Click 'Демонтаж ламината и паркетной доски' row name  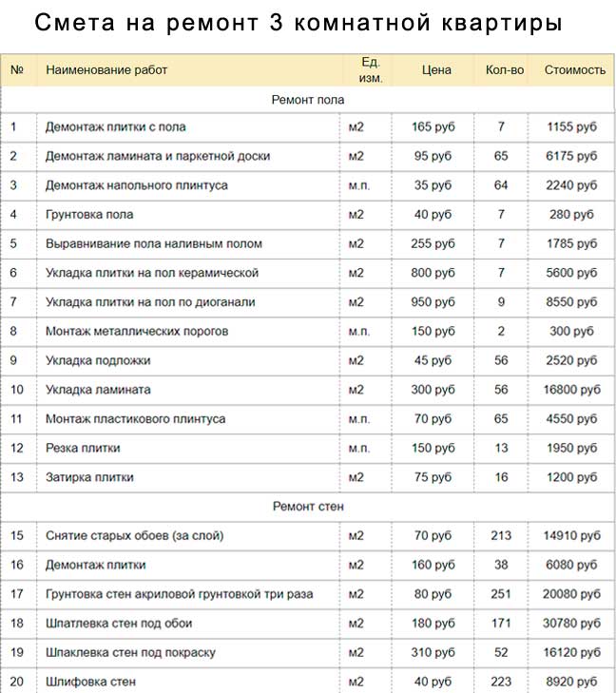click(x=158, y=156)
